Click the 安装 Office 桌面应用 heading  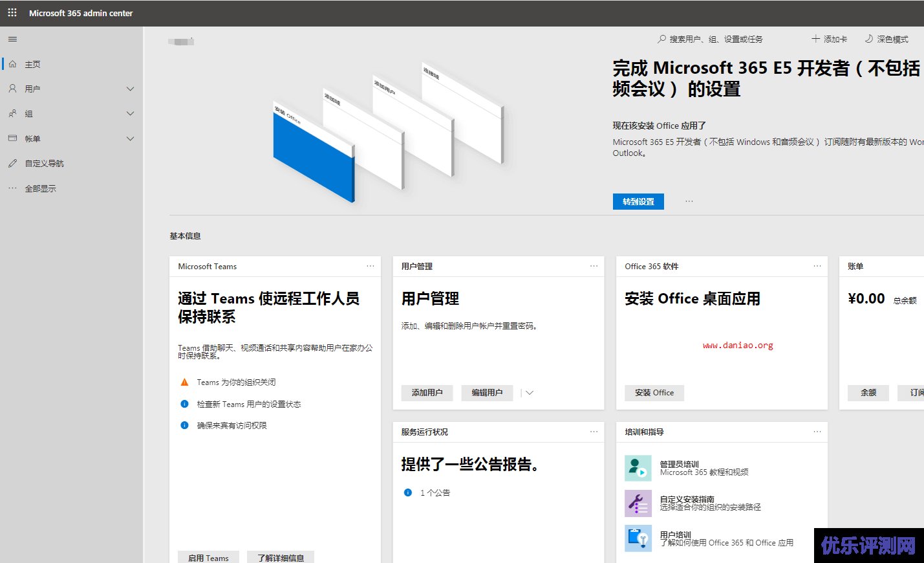click(693, 298)
